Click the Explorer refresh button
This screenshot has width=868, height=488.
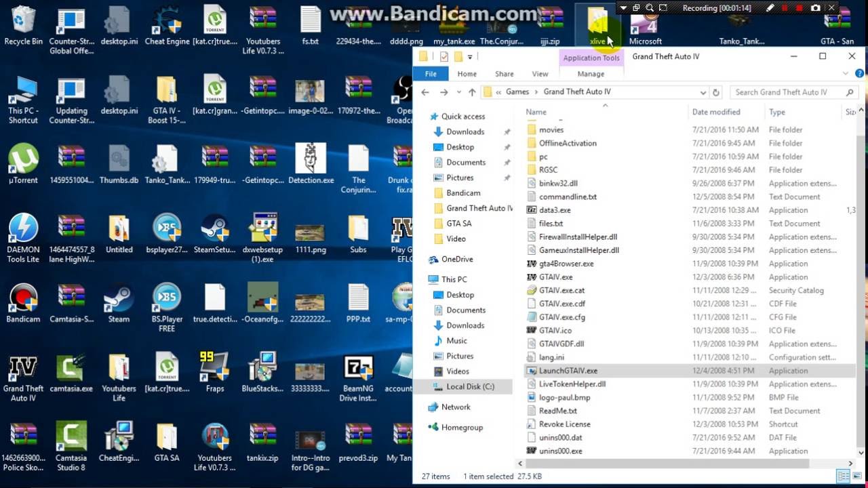click(715, 92)
